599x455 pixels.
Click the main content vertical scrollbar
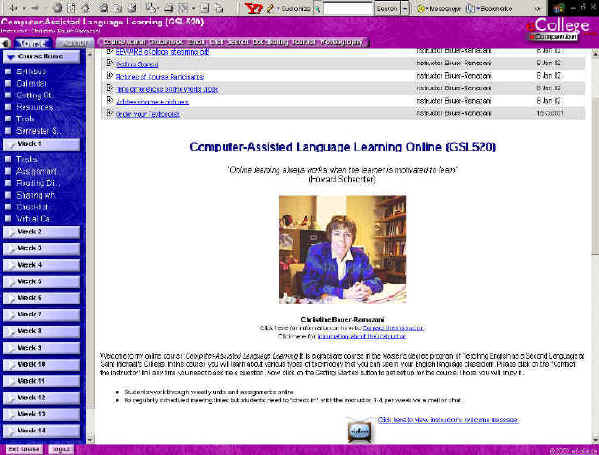point(595,246)
